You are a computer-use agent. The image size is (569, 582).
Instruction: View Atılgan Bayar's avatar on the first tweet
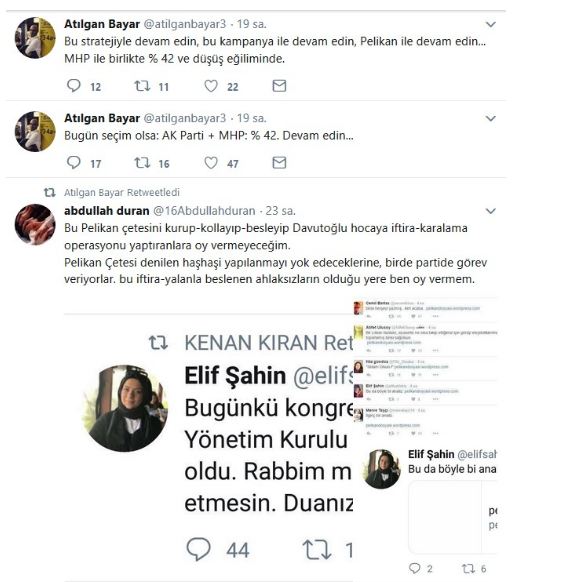coord(35,38)
